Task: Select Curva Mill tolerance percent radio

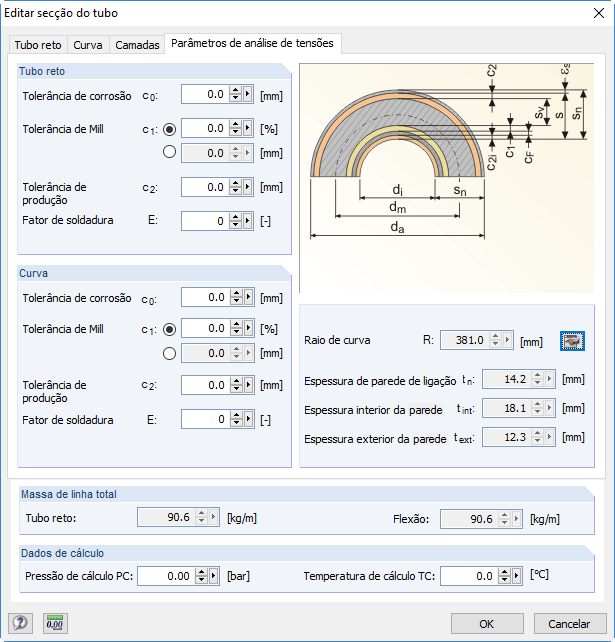Action: (x=169, y=329)
